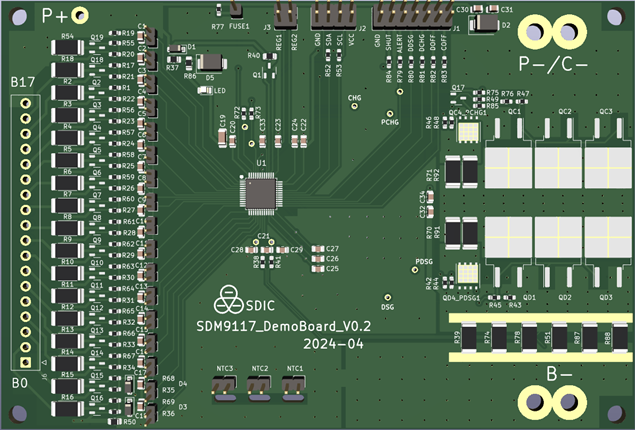Click the QD2 MOSFET
The width and height of the screenshot is (635, 430).
(558, 251)
